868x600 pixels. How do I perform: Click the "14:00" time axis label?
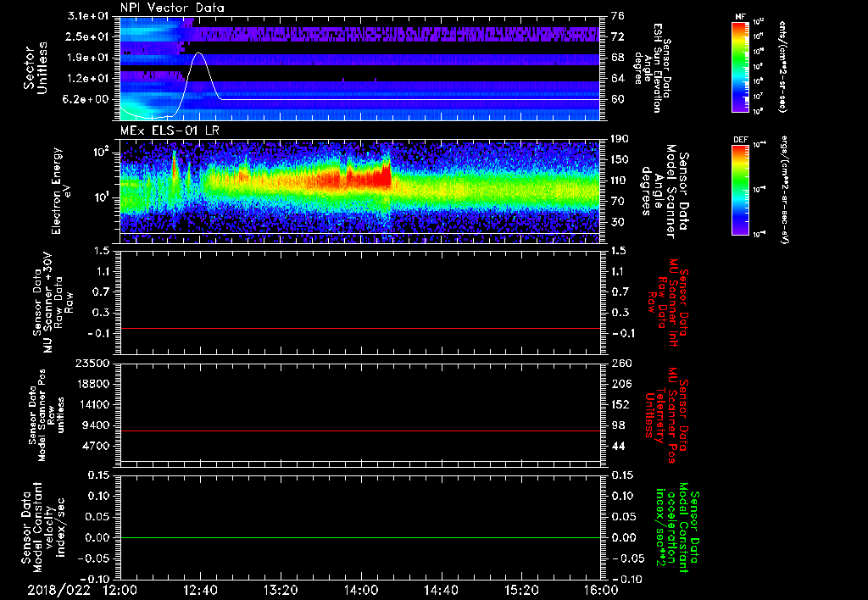click(360, 590)
